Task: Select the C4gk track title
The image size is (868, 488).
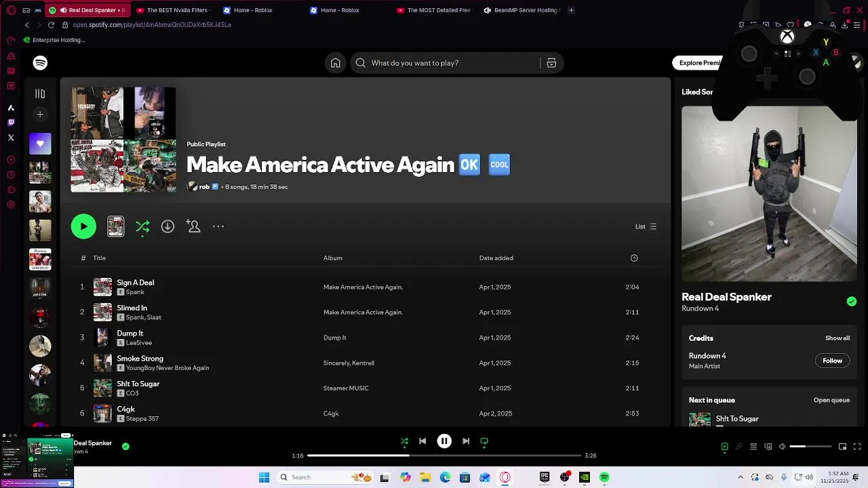Action: click(125, 409)
